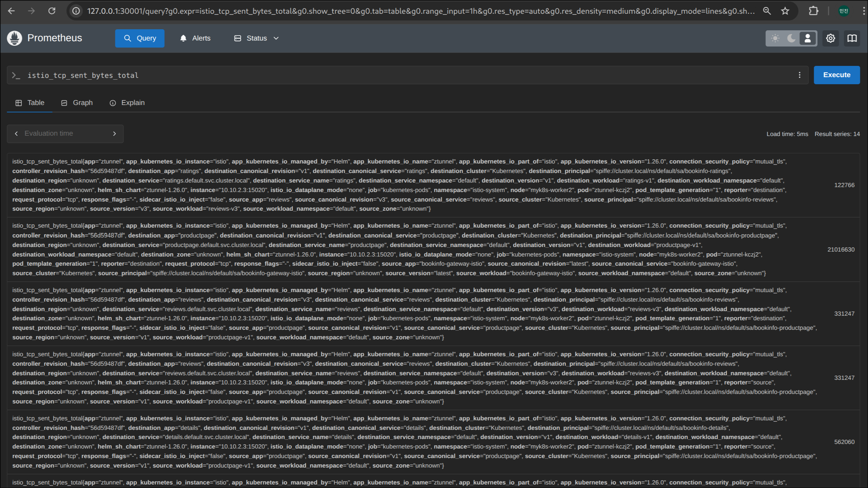Click source_app="bookinfo-gateway-istio" label
The width and height of the screenshot is (868, 488).
click(x=433, y=264)
